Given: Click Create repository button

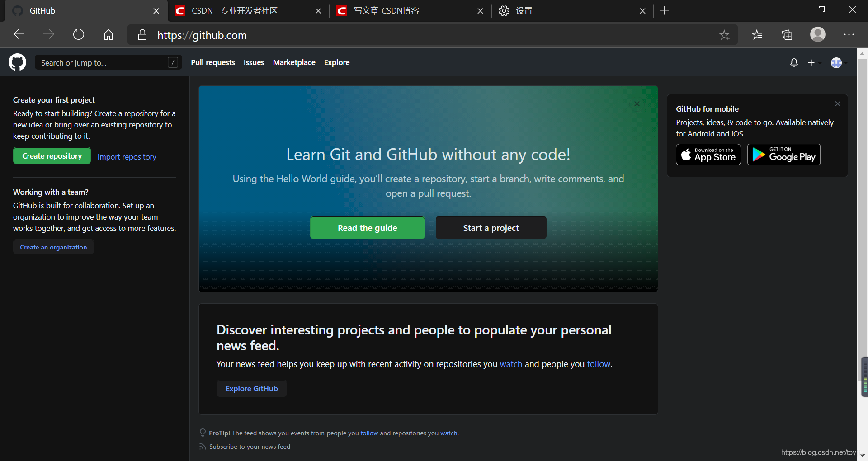Looking at the screenshot, I should [52, 156].
